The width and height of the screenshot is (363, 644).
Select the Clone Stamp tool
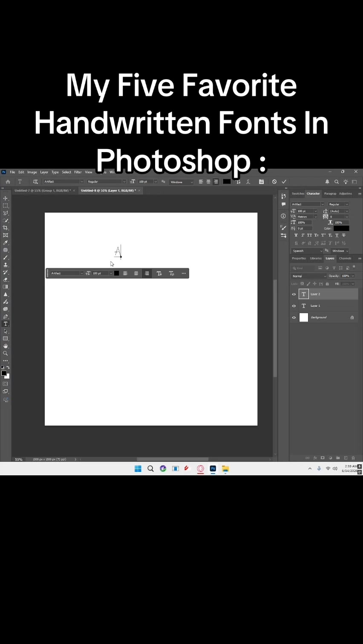(6, 265)
